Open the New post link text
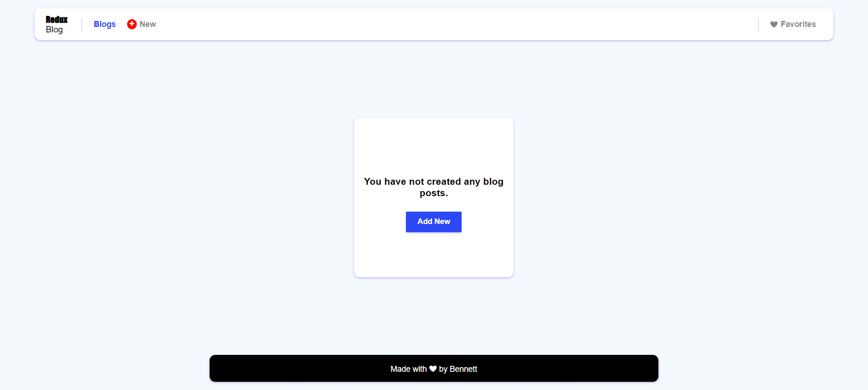This screenshot has width=868, height=390. click(x=148, y=24)
